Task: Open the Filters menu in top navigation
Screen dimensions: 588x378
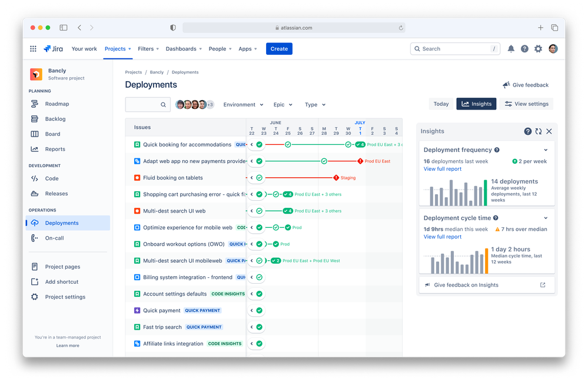Action: tap(148, 49)
